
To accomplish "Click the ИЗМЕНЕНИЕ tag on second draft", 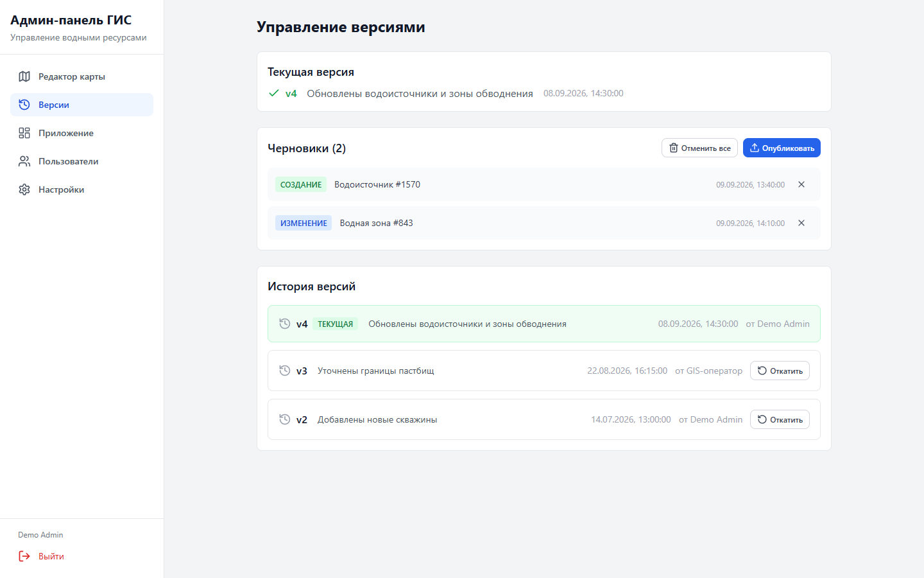I will click(x=304, y=223).
